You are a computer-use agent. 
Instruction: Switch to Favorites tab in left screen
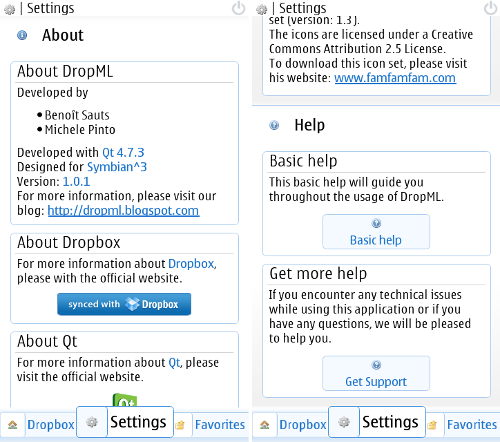220,425
